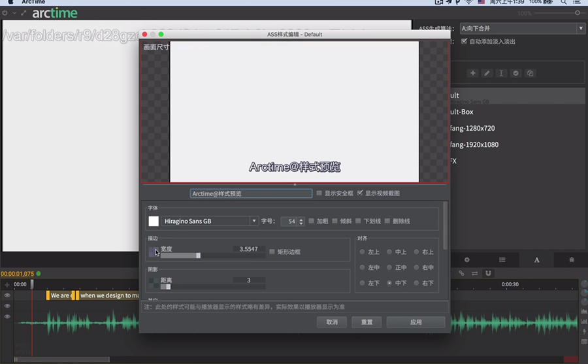Click the text cursor rename style icon
The image size is (588, 364).
click(501, 73)
